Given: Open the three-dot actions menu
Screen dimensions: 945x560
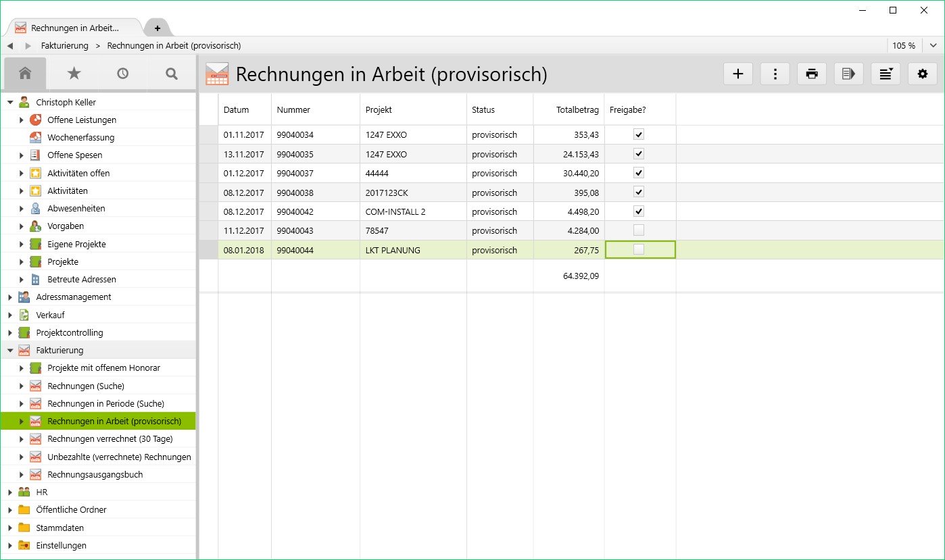Looking at the screenshot, I should [775, 74].
